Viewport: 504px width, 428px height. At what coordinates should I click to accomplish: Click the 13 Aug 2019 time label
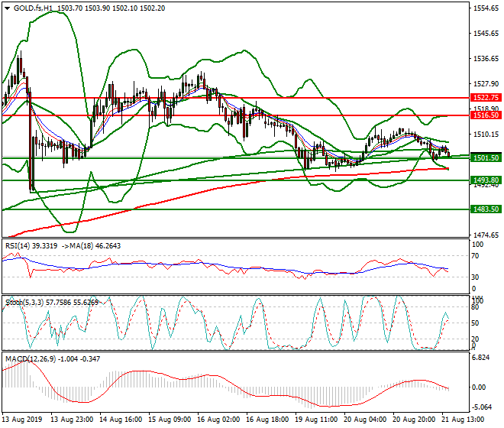[x=22, y=420]
